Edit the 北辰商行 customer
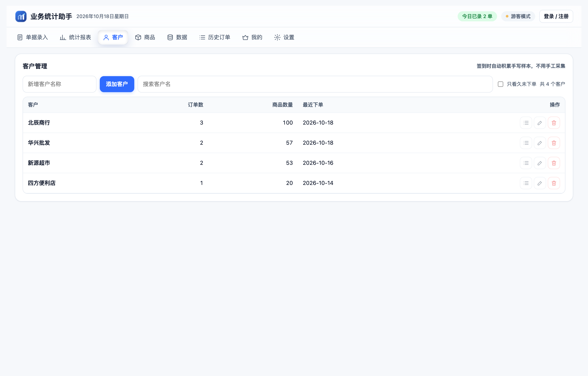This screenshot has height=376, width=588. (540, 123)
